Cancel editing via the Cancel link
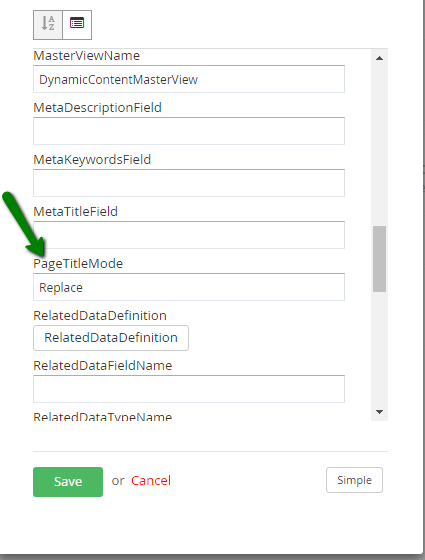Screen dimensions: 425x560 [151, 481]
